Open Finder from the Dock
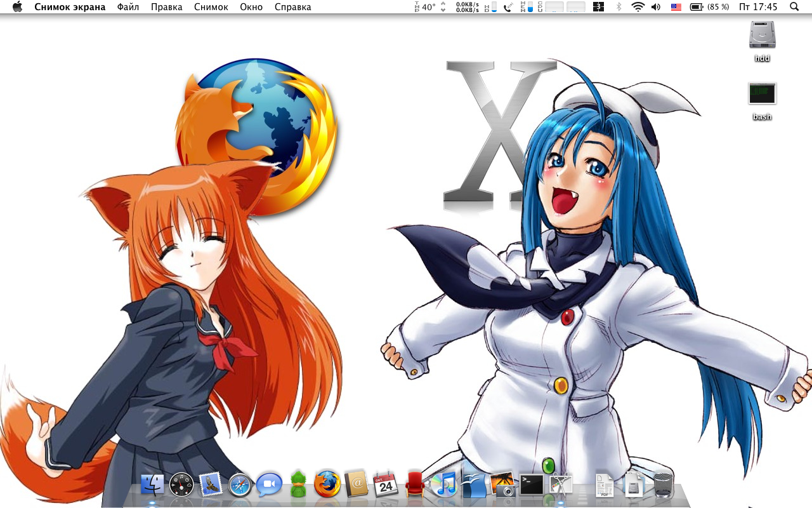 [152, 485]
